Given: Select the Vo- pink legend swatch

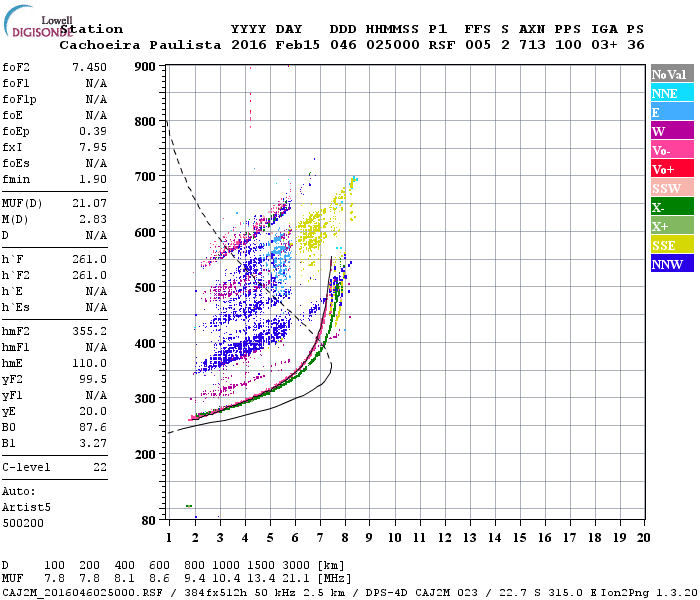Looking at the screenshot, I should [x=672, y=150].
